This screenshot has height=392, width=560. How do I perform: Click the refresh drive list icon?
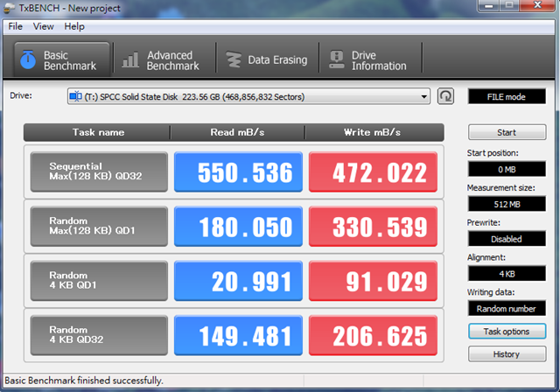point(445,96)
